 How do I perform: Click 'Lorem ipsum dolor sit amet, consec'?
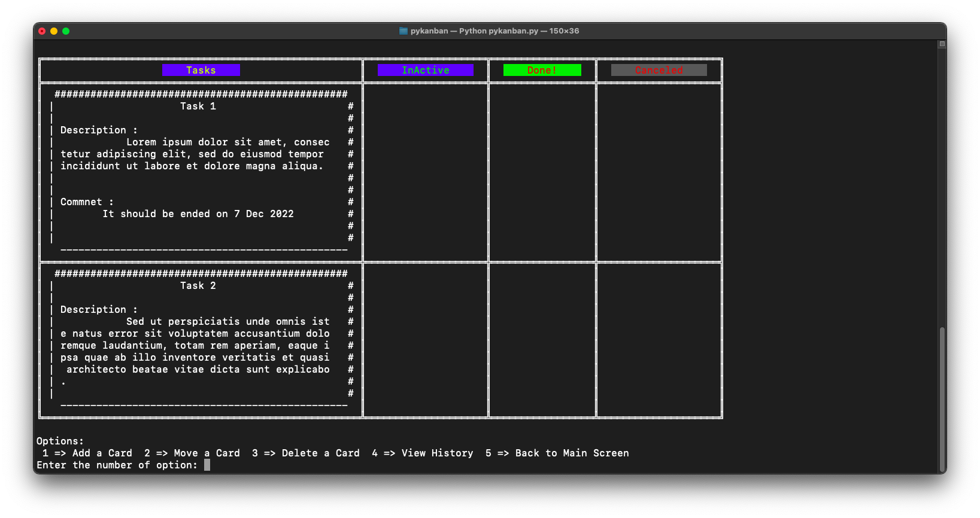click(x=228, y=142)
